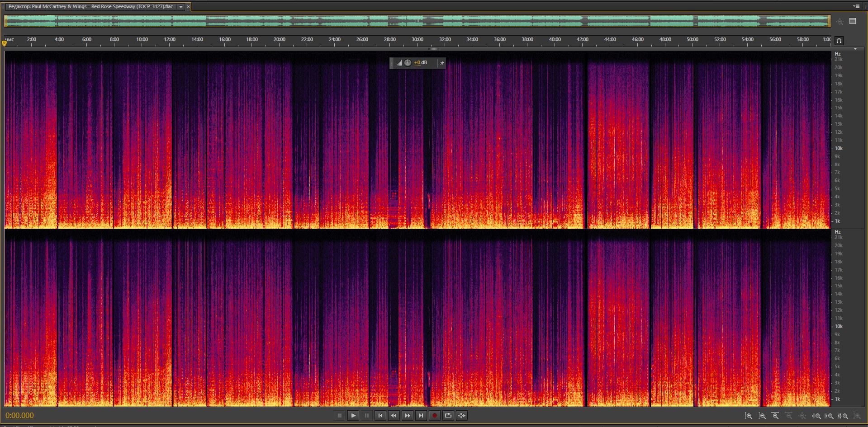Click the zoom out amplitude icon
The image size is (868, 427).
(x=762, y=416)
